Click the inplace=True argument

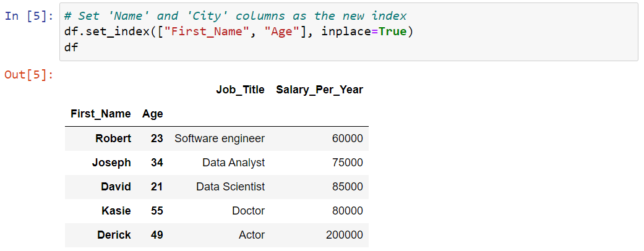[x=364, y=32]
